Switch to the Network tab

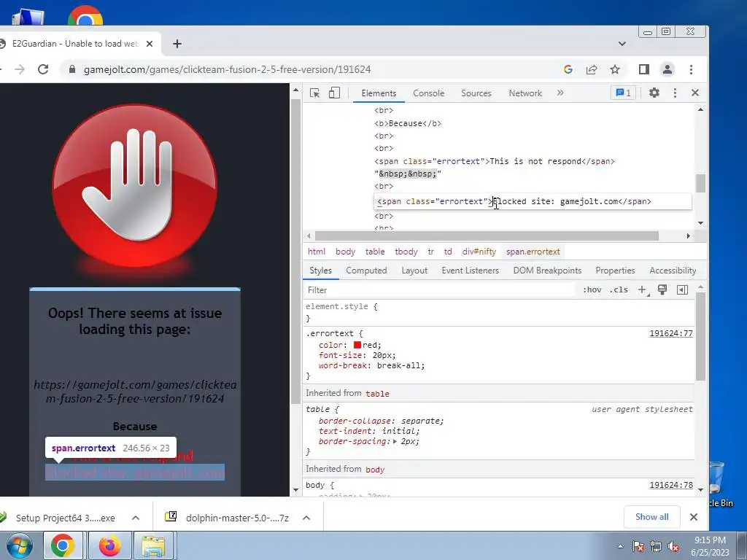pyautogui.click(x=525, y=93)
